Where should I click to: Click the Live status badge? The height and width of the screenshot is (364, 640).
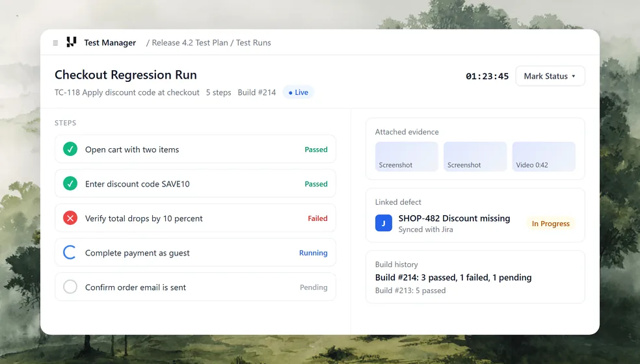tap(299, 92)
